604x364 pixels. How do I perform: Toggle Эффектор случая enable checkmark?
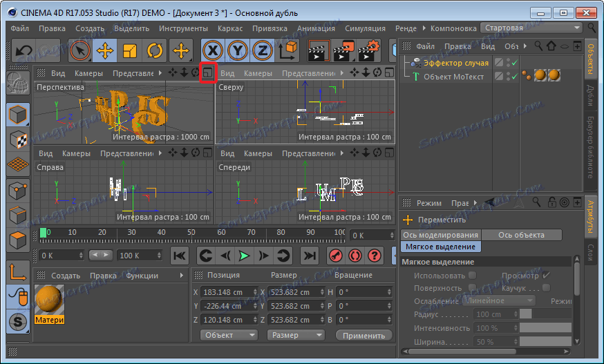click(x=515, y=62)
